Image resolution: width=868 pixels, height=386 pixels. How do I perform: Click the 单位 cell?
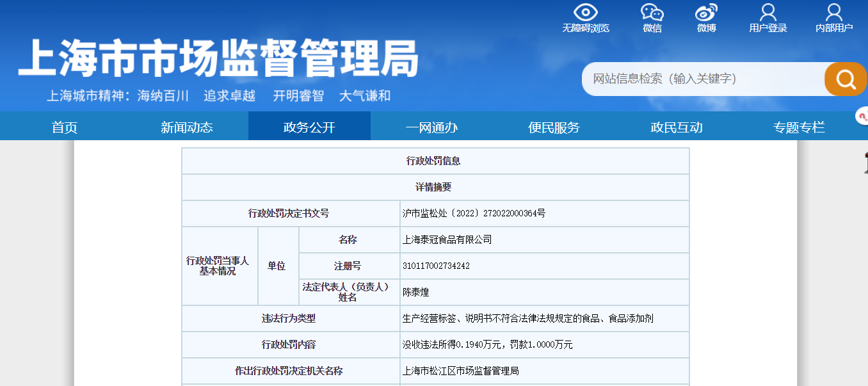coord(278,266)
